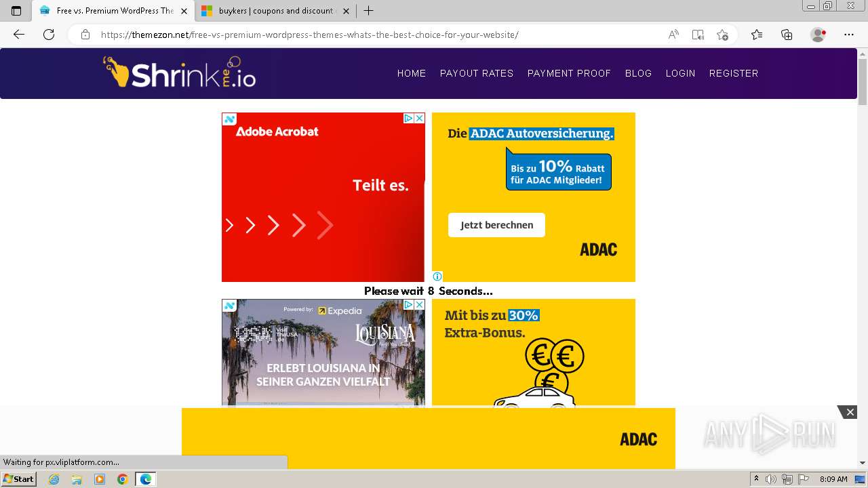Viewport: 868px width, 488px height.
Task: Click the bottom ADAC banner ad
Action: coord(429,439)
